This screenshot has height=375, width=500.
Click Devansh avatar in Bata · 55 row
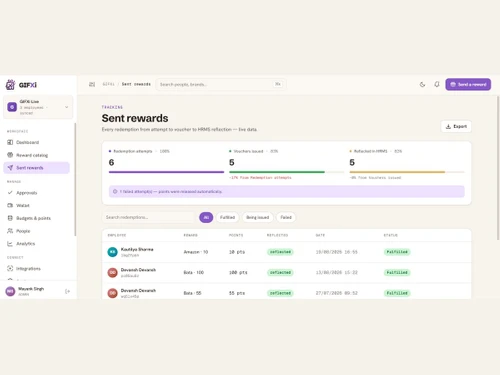click(x=112, y=293)
